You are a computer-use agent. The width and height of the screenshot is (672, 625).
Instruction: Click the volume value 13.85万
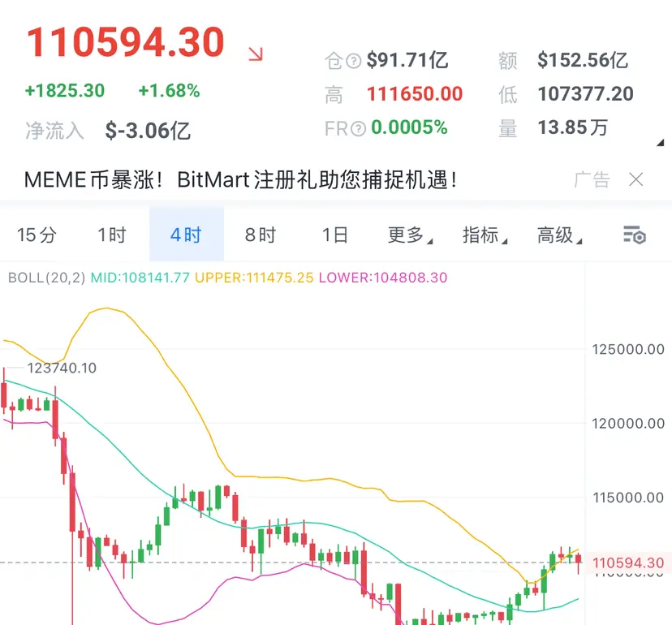point(573,127)
